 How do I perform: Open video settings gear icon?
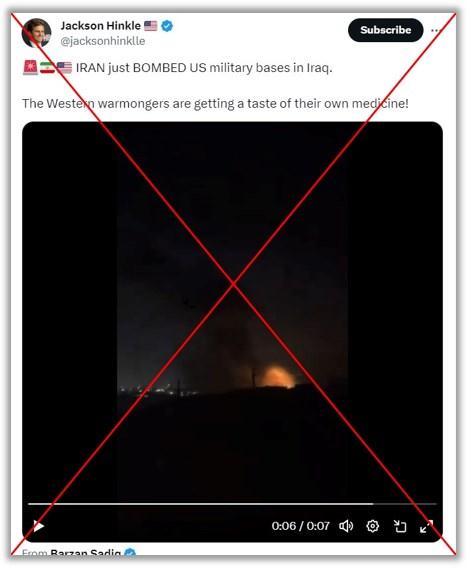(372, 526)
